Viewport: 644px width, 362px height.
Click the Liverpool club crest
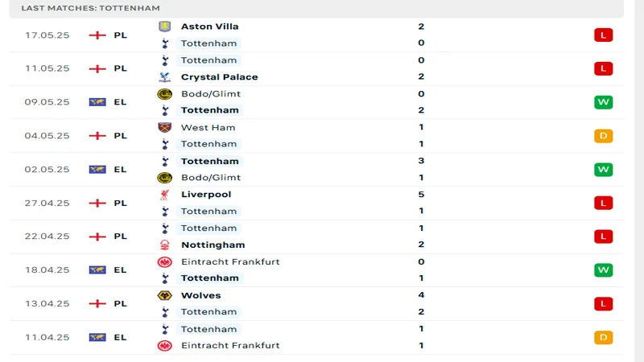(165, 195)
